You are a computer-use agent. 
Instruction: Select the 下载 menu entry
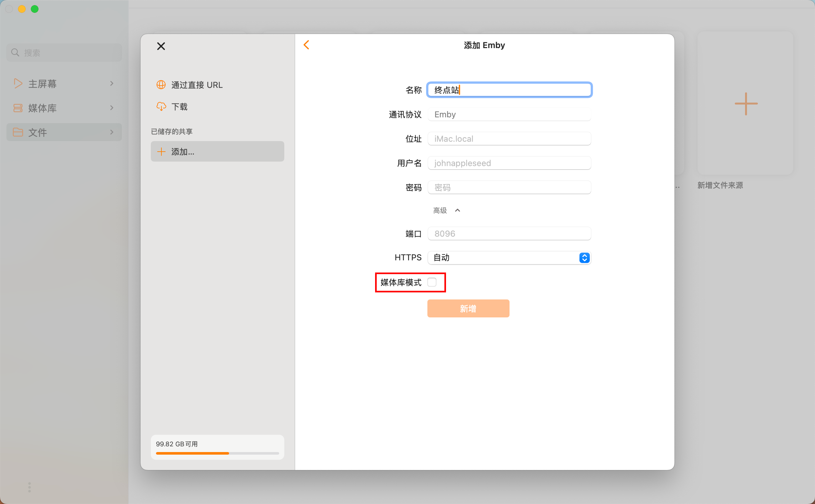click(x=179, y=107)
